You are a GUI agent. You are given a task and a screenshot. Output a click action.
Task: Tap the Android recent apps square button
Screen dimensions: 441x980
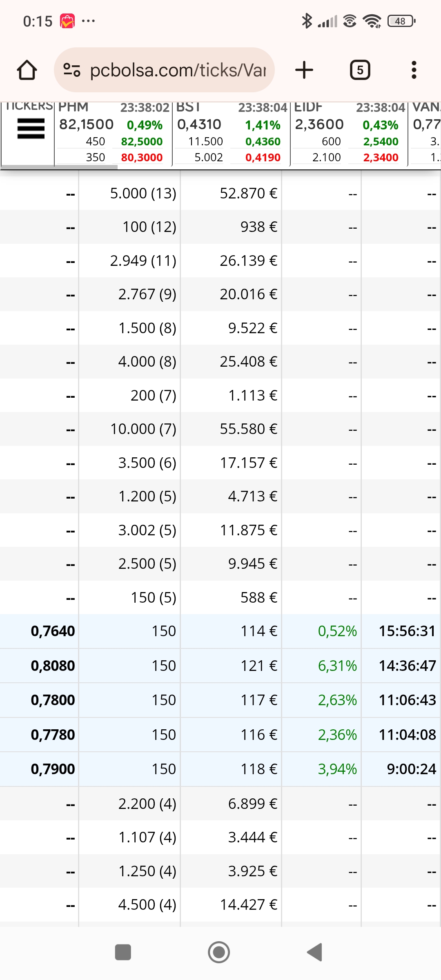pos(123,952)
